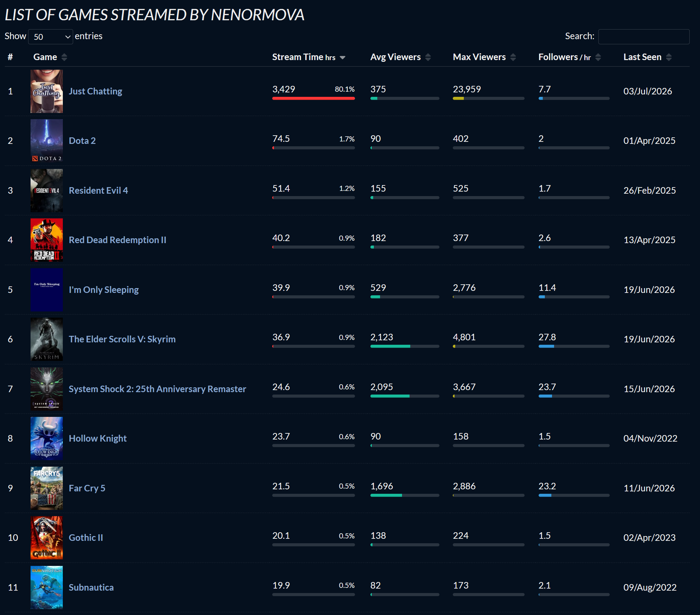Click Skyrim's green avg viewers bar

tap(390, 346)
